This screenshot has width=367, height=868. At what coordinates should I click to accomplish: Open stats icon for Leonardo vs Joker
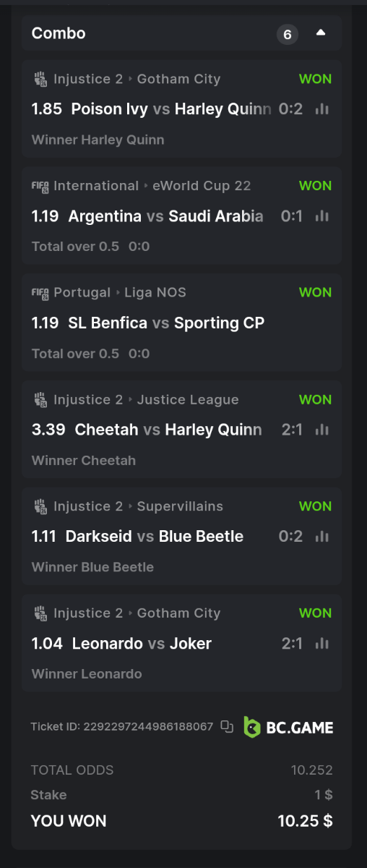click(322, 643)
